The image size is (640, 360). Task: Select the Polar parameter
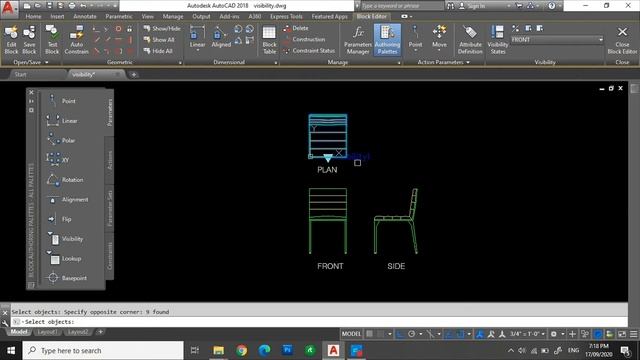click(x=62, y=140)
